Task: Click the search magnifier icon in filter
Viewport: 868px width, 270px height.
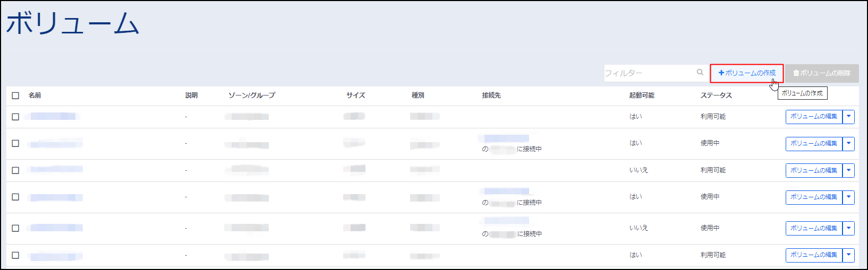Action: tap(700, 73)
